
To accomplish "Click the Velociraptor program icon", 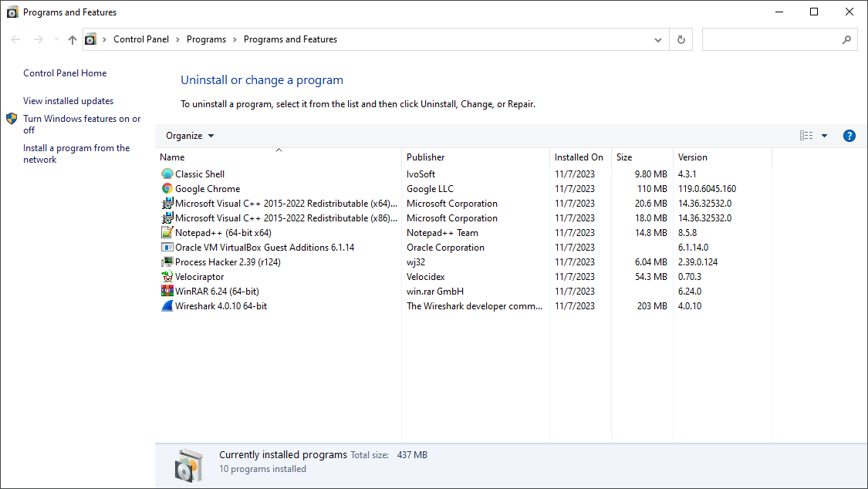I will pyautogui.click(x=167, y=277).
